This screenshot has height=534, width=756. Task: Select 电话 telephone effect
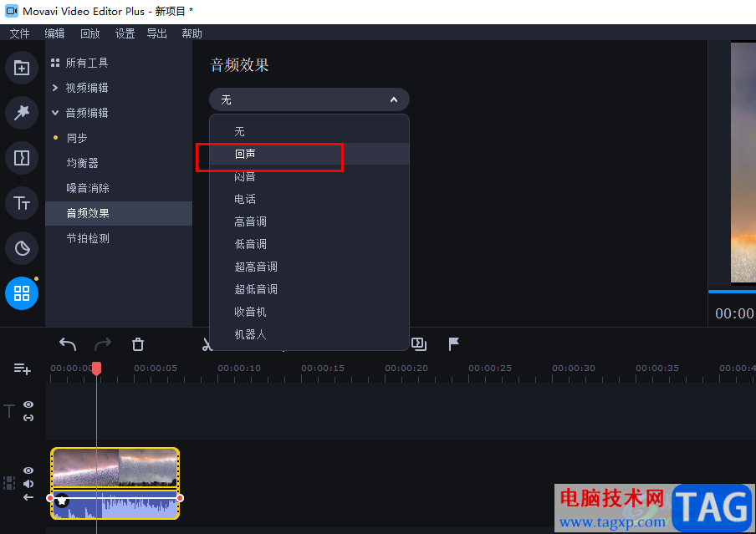(x=309, y=199)
